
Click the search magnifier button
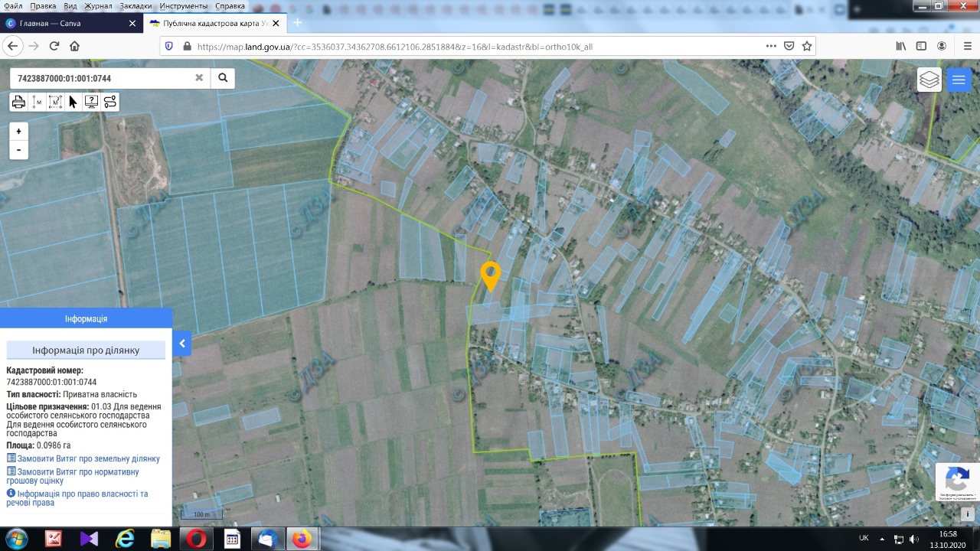(x=223, y=78)
